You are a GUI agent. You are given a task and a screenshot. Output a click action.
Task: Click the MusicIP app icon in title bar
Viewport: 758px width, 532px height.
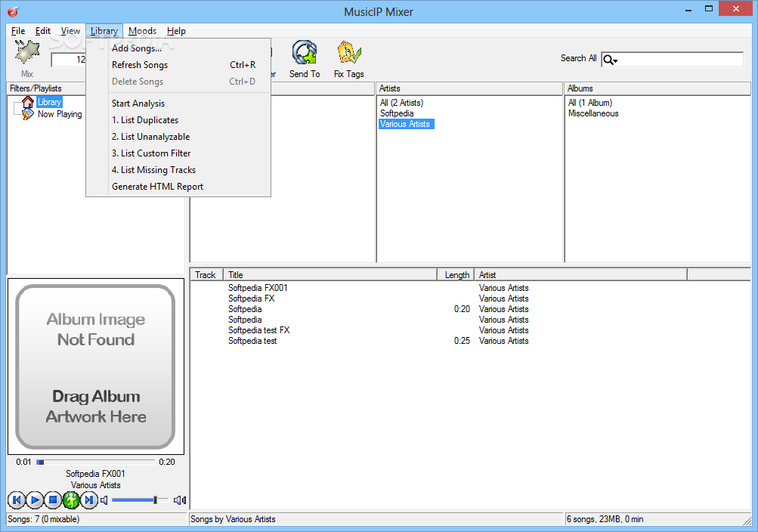13,11
